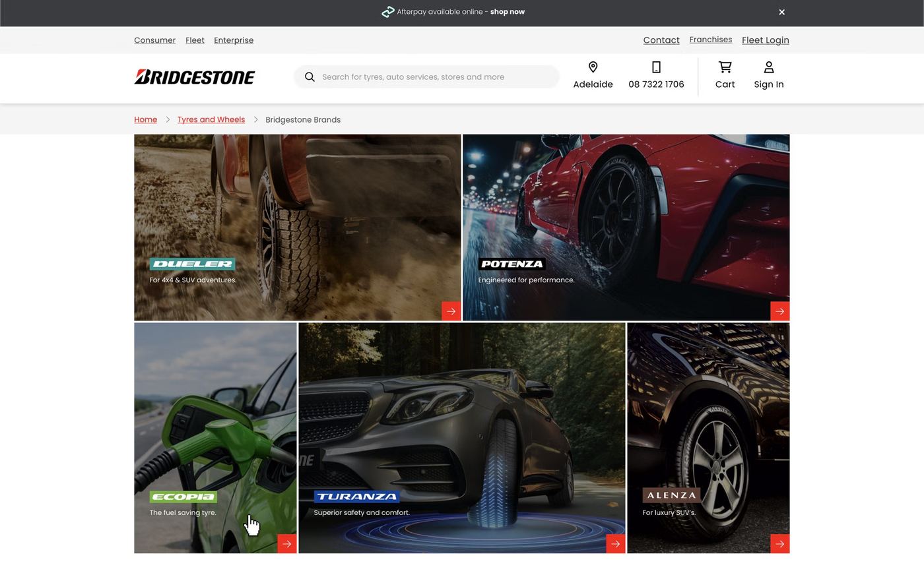
Task: Click 'The fuel saving tyre.' text
Action: (x=183, y=512)
